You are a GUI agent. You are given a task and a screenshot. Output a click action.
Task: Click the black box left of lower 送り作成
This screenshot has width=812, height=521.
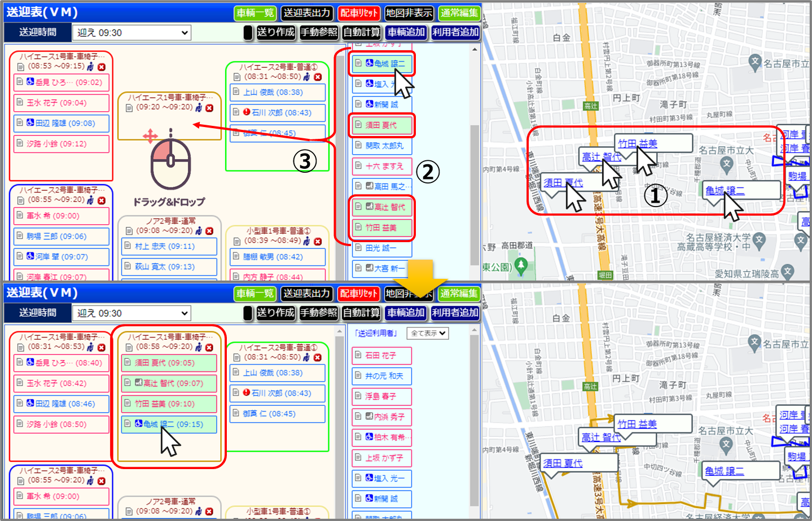point(248,313)
